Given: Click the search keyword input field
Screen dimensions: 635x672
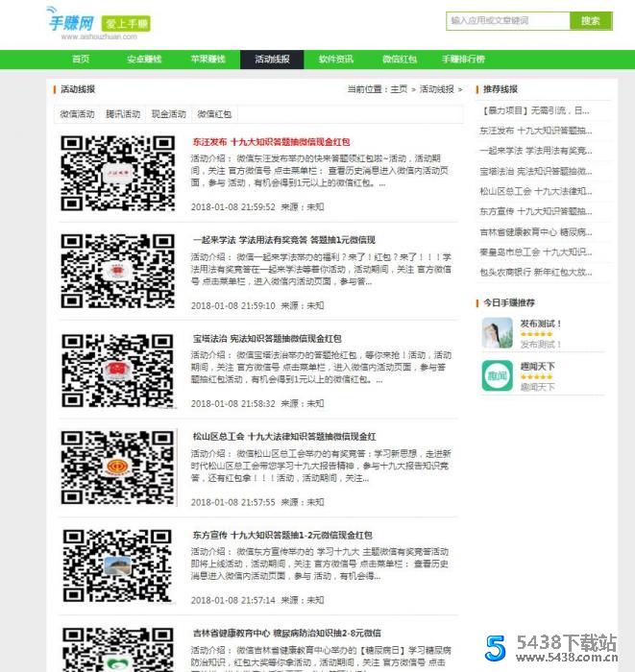Looking at the screenshot, I should 508,20.
